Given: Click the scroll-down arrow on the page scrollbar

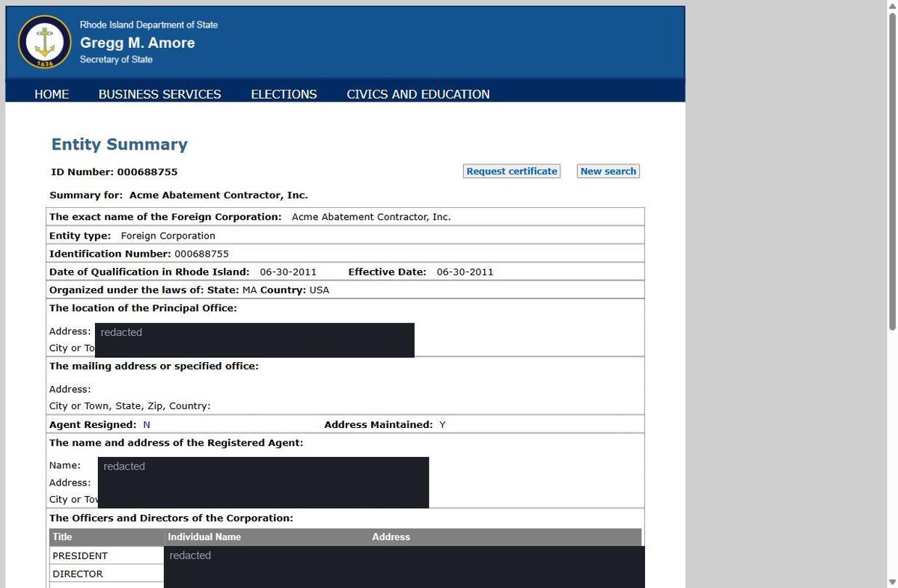Looking at the screenshot, I should click(x=891, y=582).
